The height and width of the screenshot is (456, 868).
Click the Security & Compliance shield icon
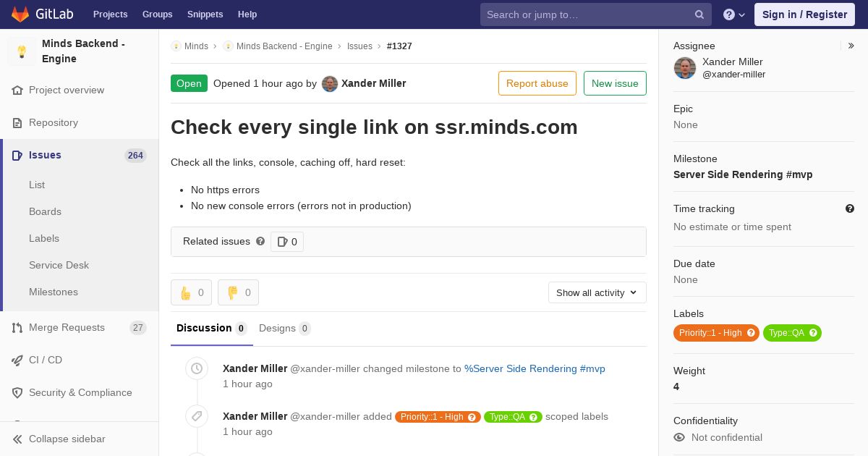(x=17, y=393)
